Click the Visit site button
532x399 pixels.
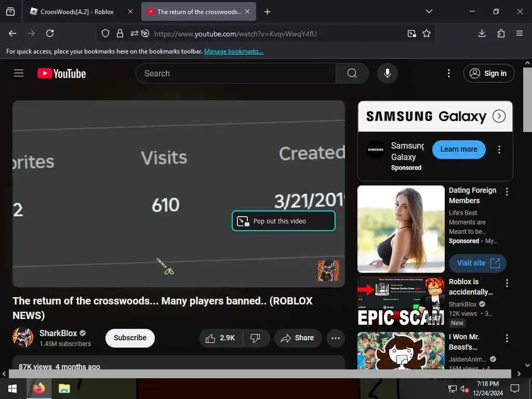pyautogui.click(x=478, y=263)
